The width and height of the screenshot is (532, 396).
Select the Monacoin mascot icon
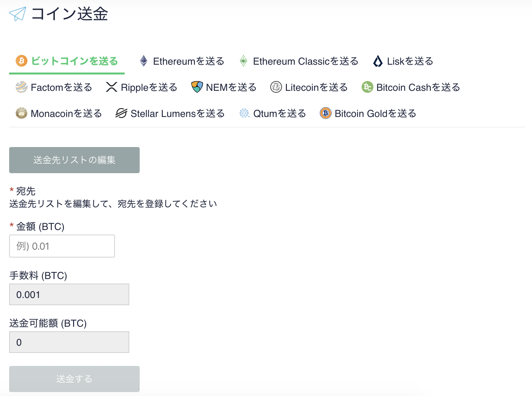(x=21, y=113)
